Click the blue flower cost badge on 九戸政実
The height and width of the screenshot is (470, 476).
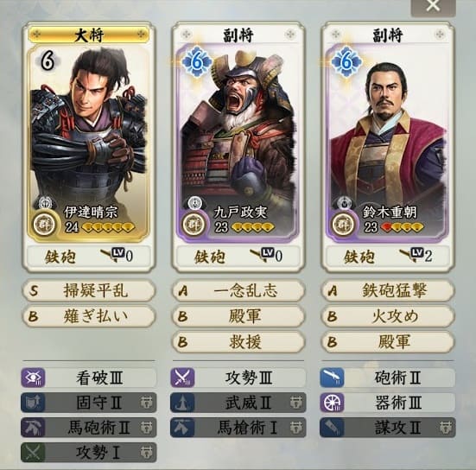pyautogui.click(x=197, y=61)
